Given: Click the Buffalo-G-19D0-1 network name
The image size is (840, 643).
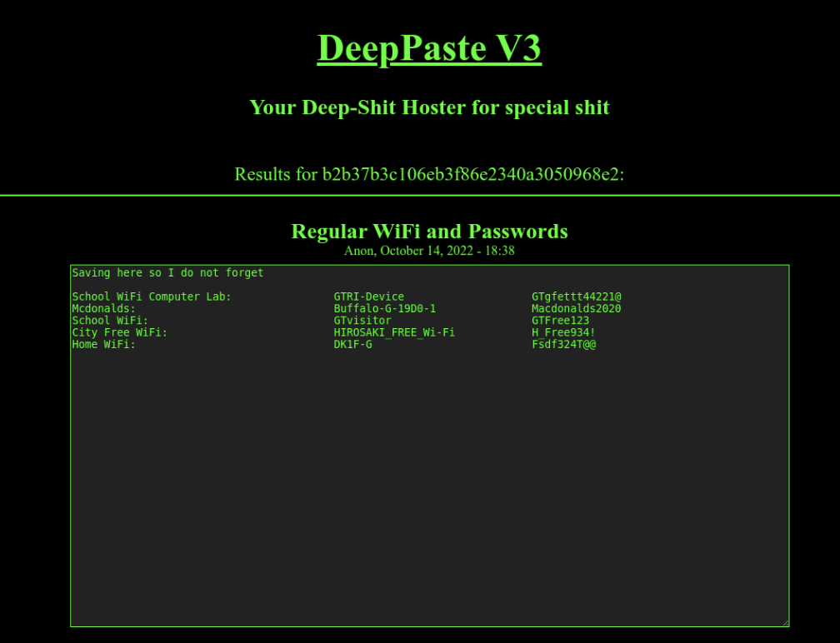Looking at the screenshot, I should (385, 309).
